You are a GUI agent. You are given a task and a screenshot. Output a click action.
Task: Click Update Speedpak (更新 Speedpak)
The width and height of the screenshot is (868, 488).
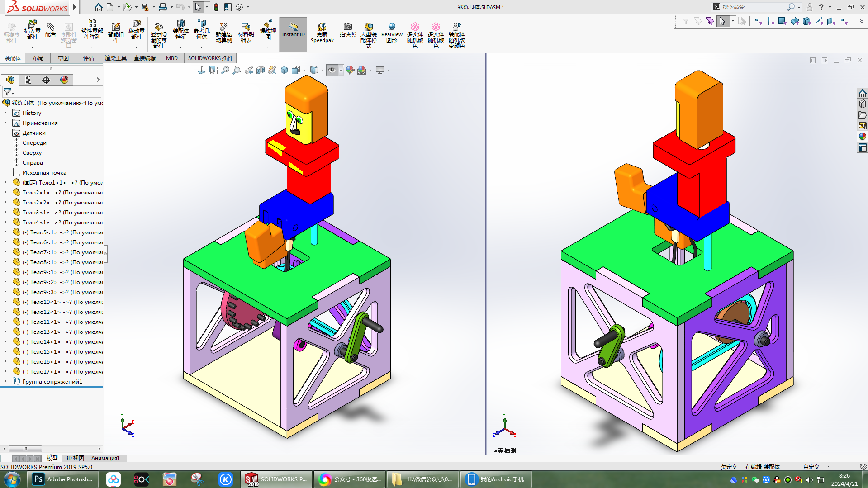coord(322,33)
